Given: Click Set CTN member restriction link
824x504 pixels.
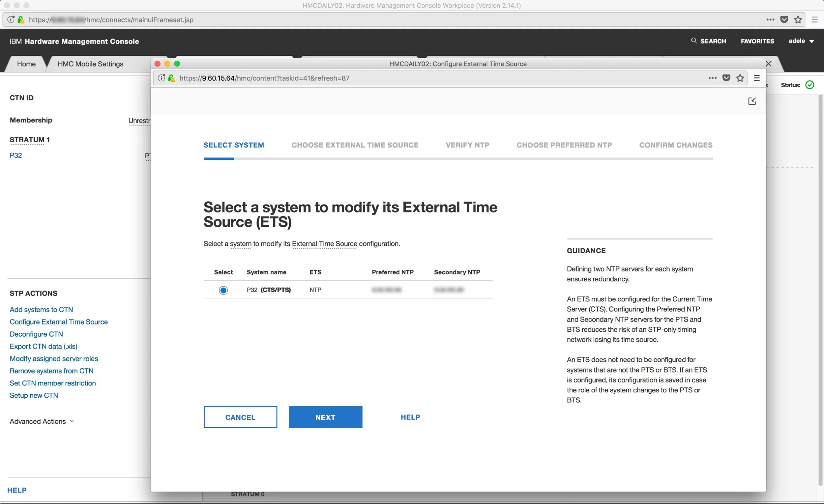Looking at the screenshot, I should click(53, 383).
